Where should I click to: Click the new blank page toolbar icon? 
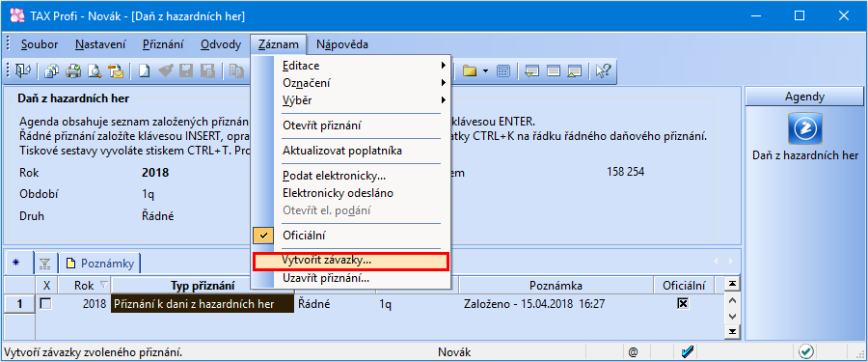[x=144, y=71]
